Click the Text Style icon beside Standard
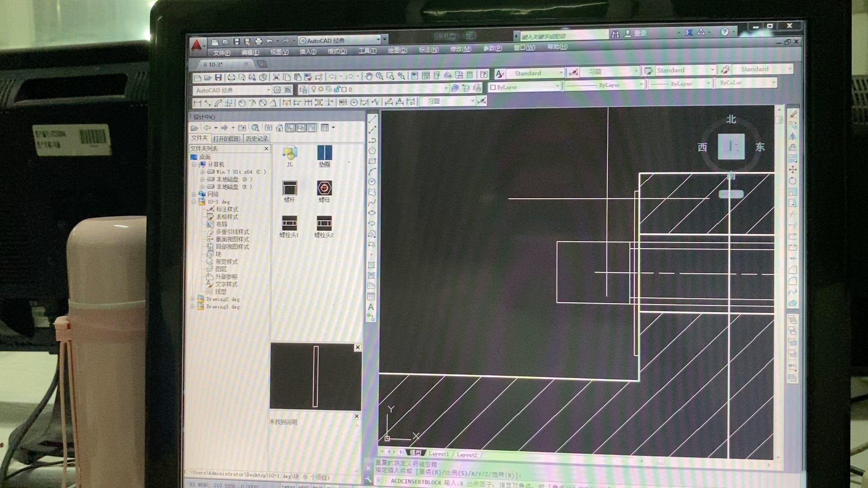Image resolution: width=868 pixels, height=488 pixels. pos(500,74)
